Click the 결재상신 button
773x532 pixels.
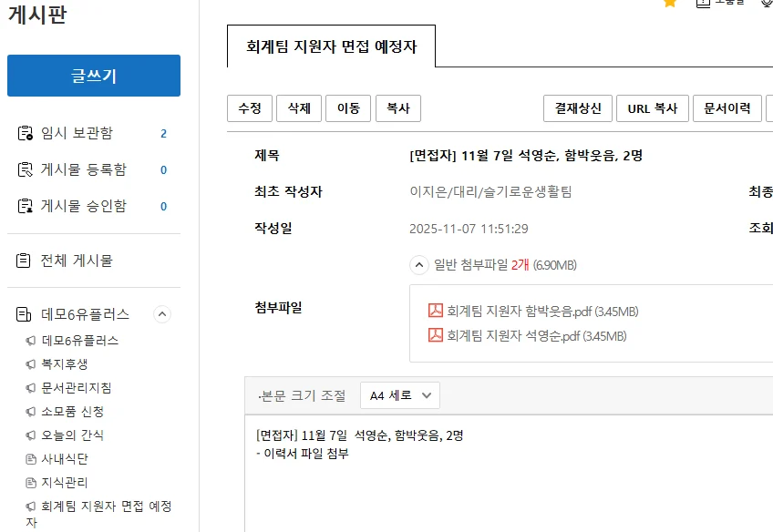click(x=577, y=108)
